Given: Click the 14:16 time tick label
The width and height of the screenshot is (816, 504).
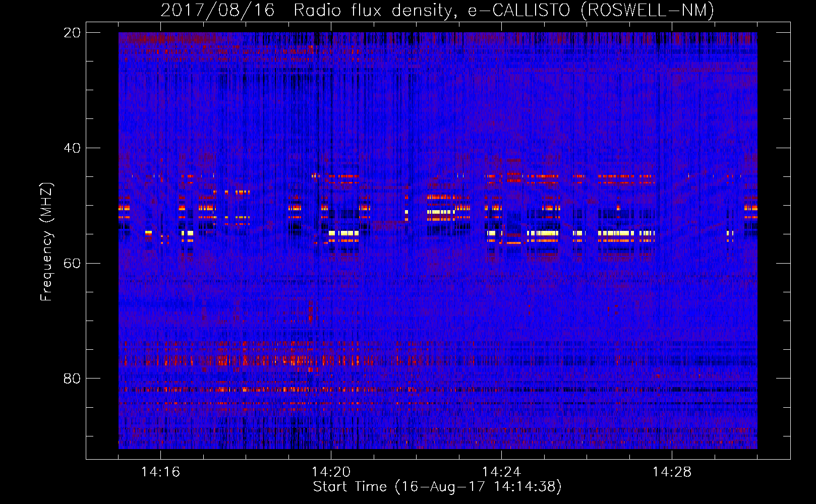Looking at the screenshot, I should [160, 472].
